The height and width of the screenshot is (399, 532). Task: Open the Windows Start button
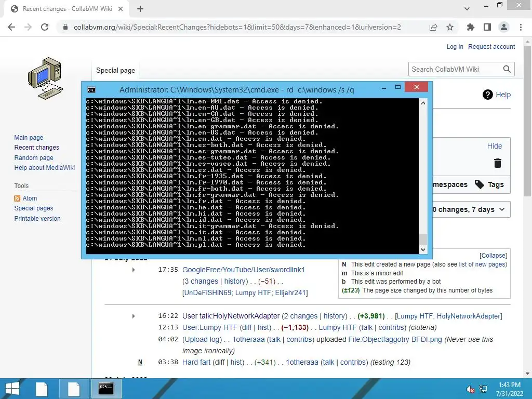tap(12, 389)
